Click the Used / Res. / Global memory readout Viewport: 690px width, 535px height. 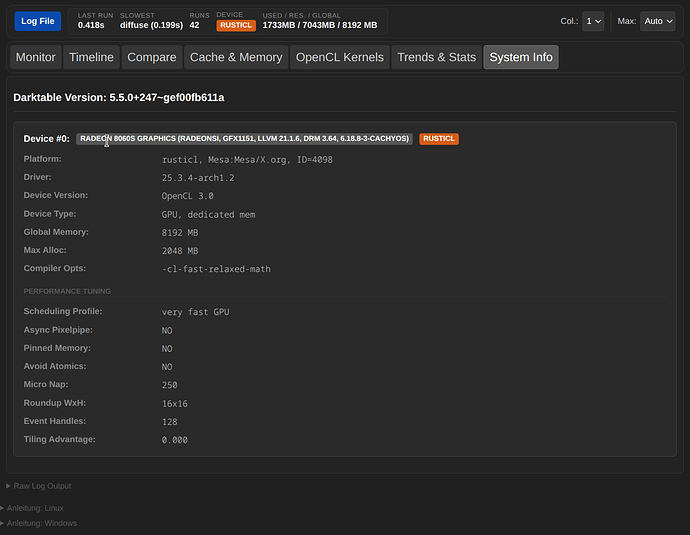[319, 25]
